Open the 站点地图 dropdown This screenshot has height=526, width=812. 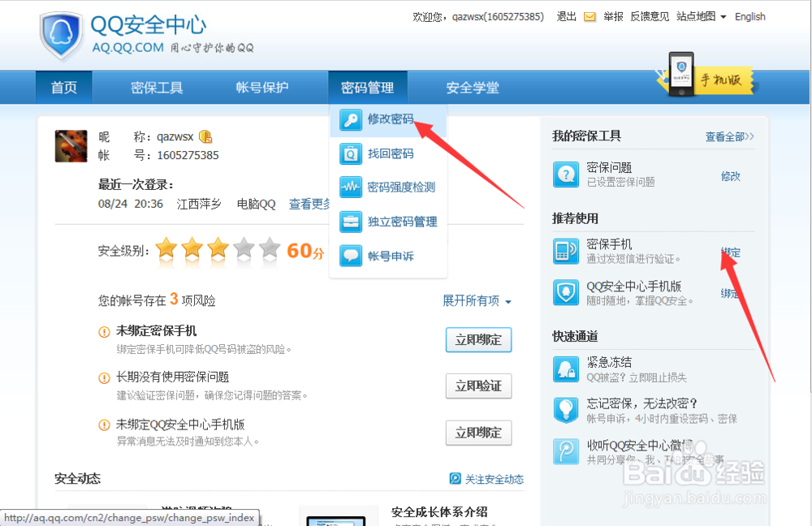pos(702,16)
